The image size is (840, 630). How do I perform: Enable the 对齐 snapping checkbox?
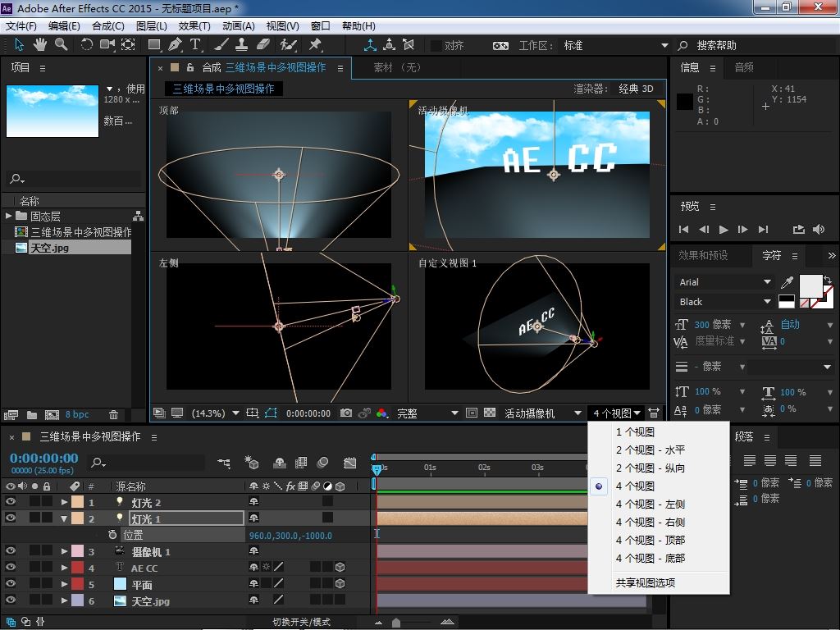click(436, 46)
